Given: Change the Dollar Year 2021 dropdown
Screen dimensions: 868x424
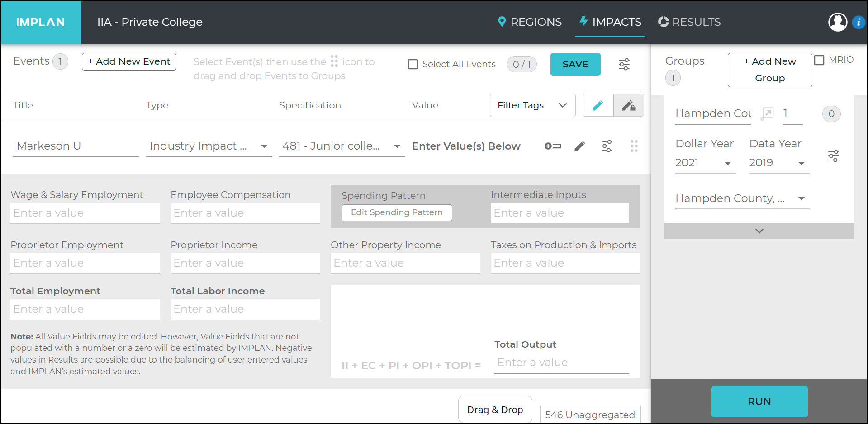Looking at the screenshot, I should (x=705, y=163).
